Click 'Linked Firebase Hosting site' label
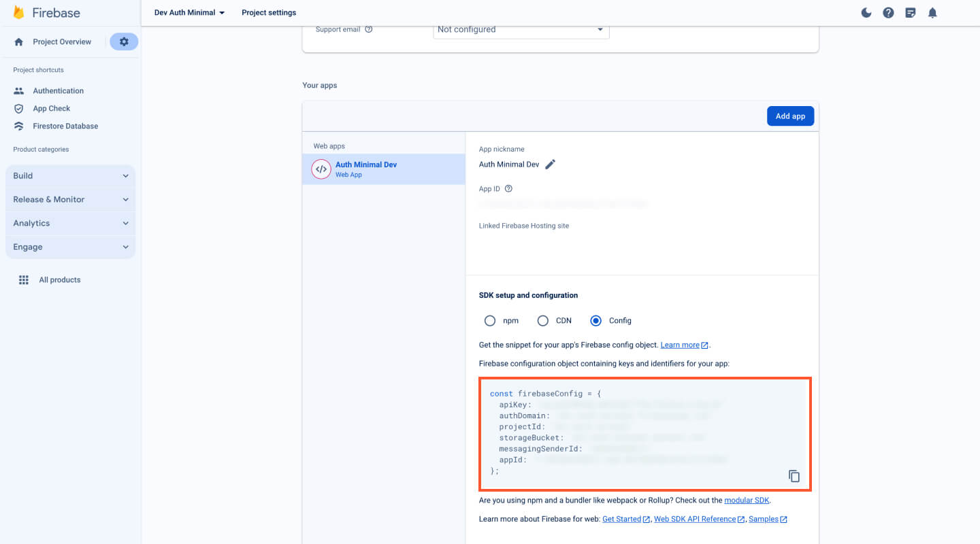The image size is (980, 544). [x=524, y=226]
